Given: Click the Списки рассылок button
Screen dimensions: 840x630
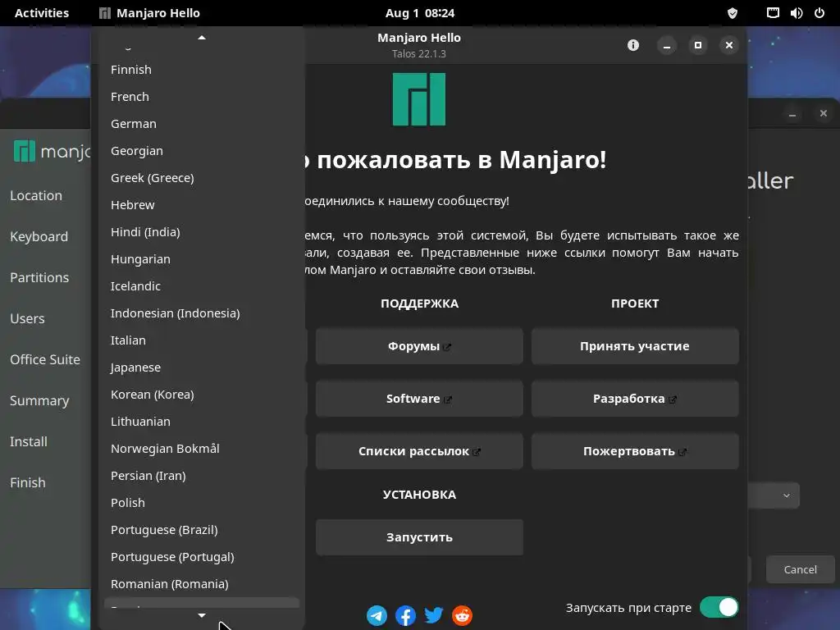Looking at the screenshot, I should [419, 451].
